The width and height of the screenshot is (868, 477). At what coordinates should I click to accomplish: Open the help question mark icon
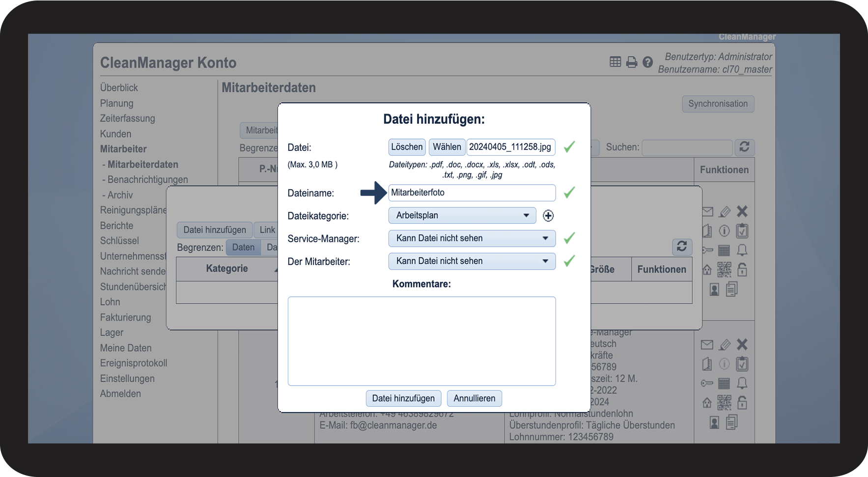tap(647, 62)
